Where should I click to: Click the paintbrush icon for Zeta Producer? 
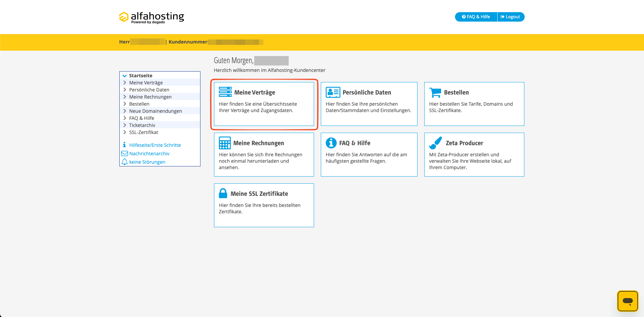click(x=436, y=143)
